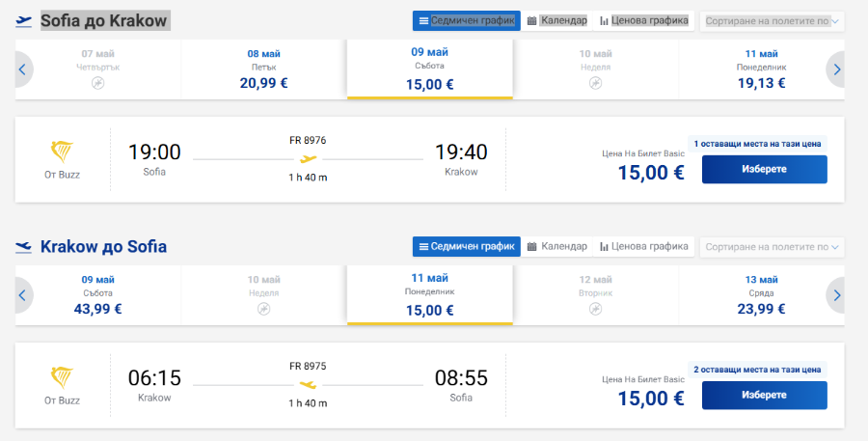Switch outbound view to Календар
The height and width of the screenshot is (441, 868).
[x=556, y=21]
